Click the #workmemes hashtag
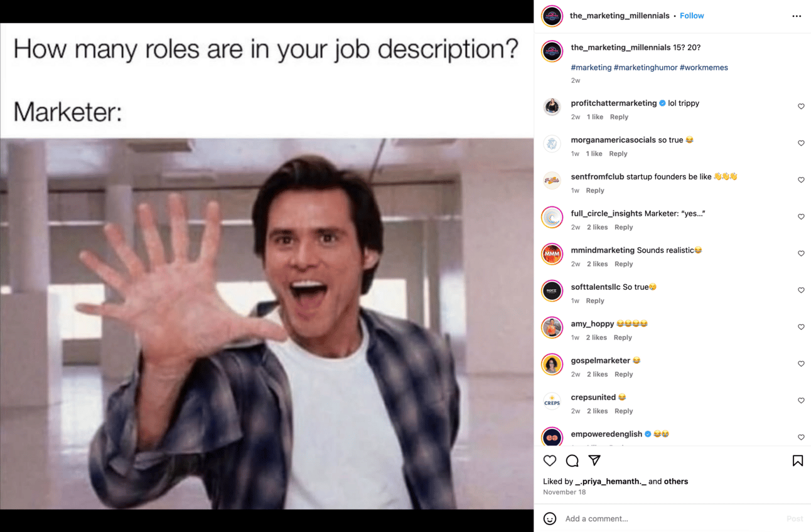Viewport: 811px width, 532px height. pos(704,68)
